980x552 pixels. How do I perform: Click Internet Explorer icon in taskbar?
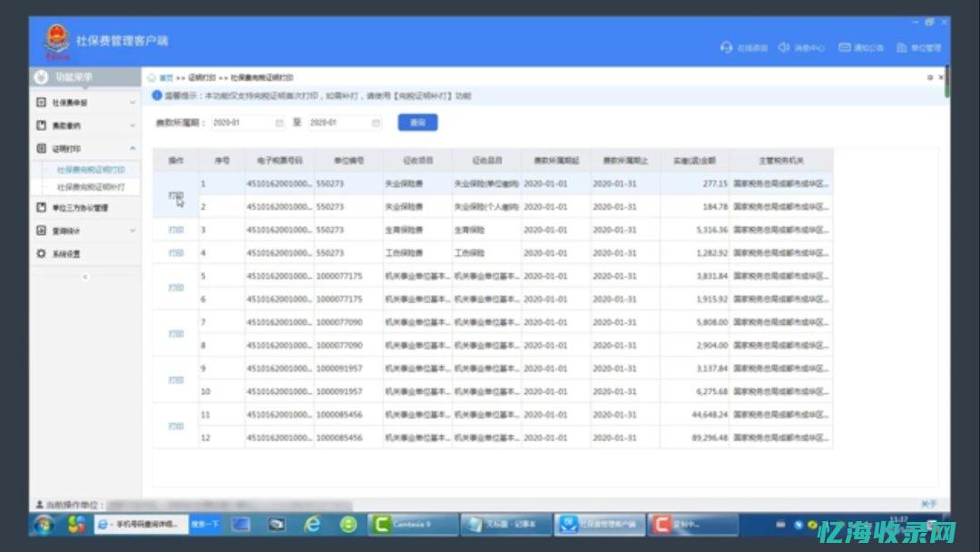point(312,524)
